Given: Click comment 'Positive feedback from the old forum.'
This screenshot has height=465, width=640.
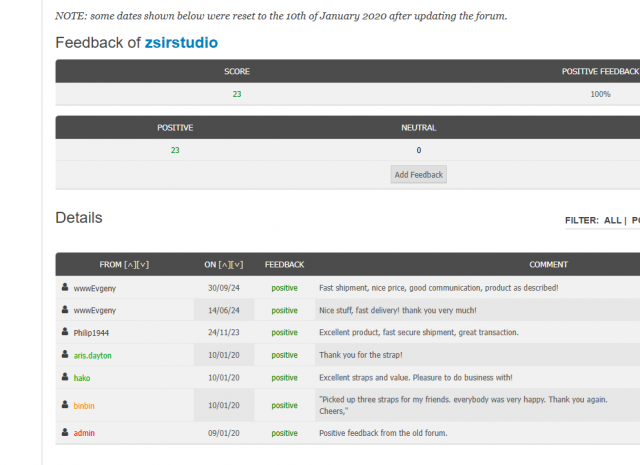Looking at the screenshot, I should tap(383, 433).
